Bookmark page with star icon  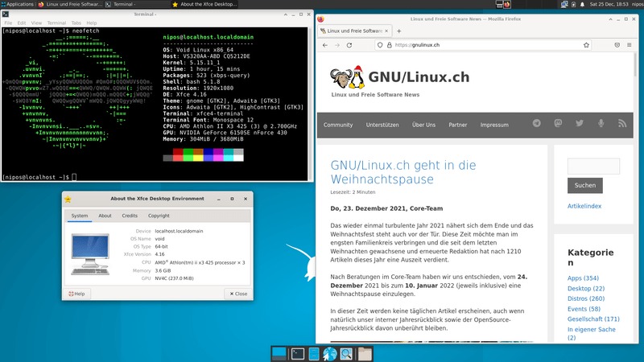(586, 45)
